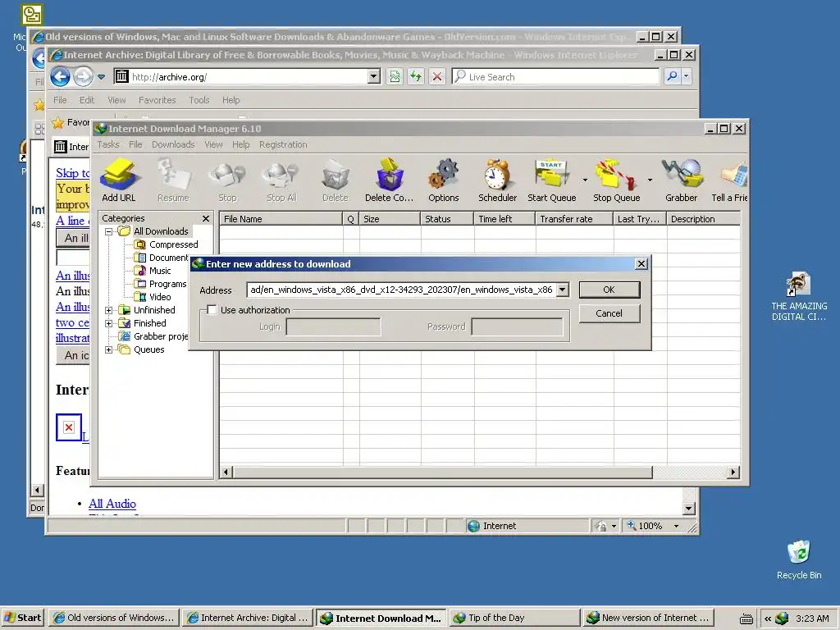Click the Add URL toolbar icon

point(119,180)
